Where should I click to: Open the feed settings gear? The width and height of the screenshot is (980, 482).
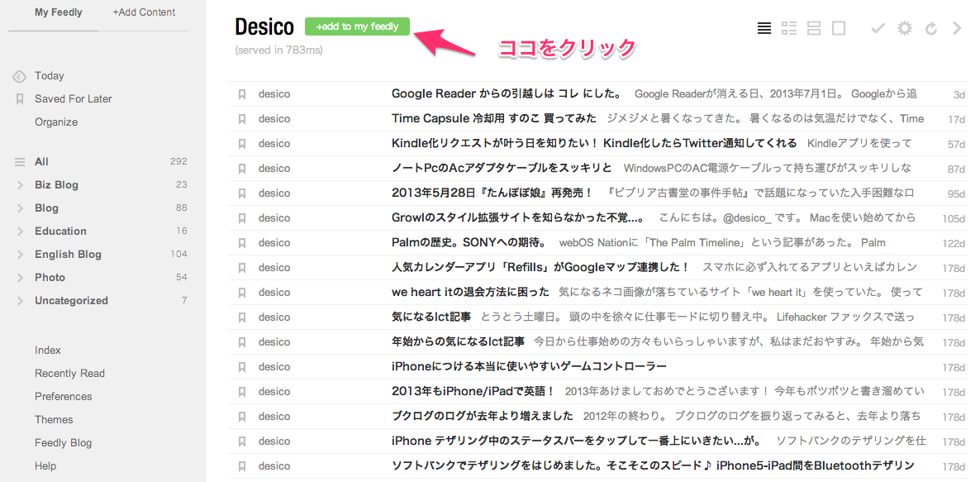[x=904, y=27]
